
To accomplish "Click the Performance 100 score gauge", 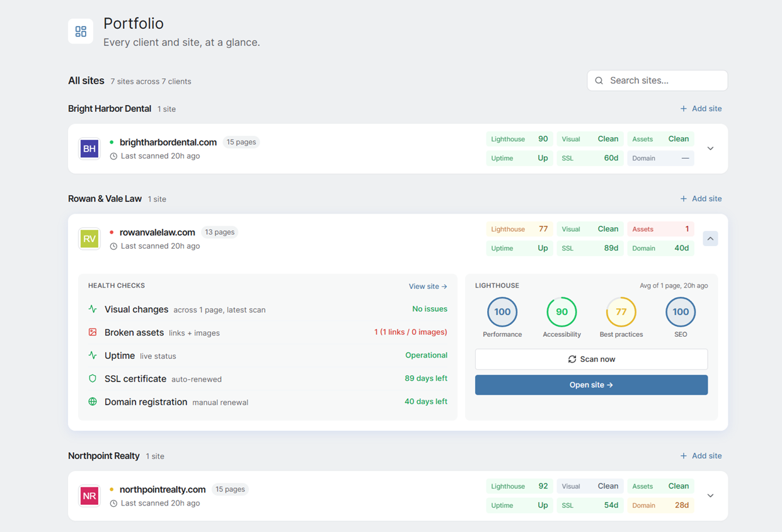I will (x=502, y=312).
